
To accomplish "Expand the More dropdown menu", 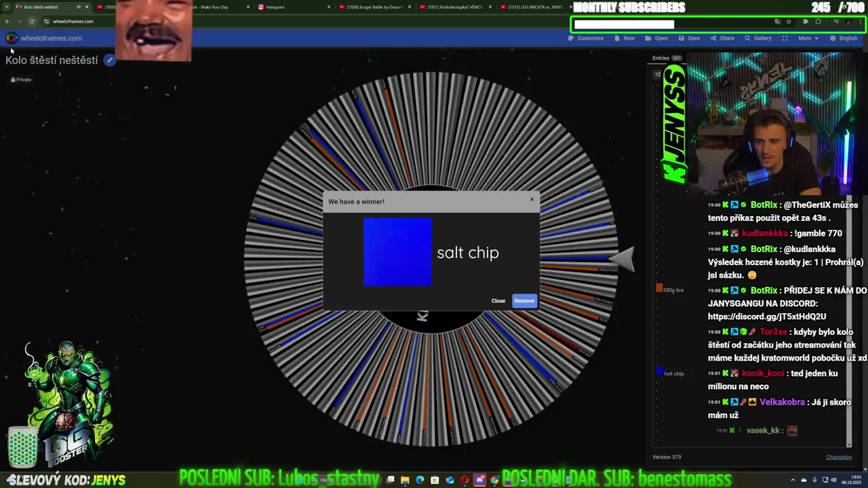I will (808, 38).
